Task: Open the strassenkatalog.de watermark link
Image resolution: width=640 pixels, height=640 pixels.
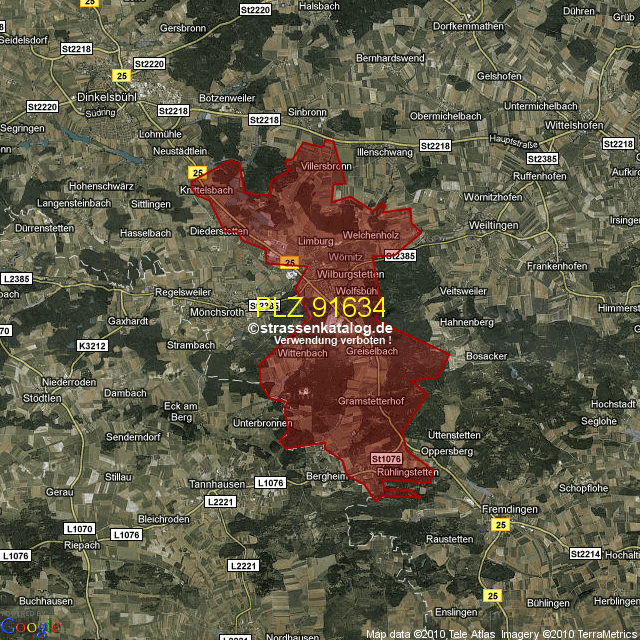Action: pyautogui.click(x=320, y=328)
